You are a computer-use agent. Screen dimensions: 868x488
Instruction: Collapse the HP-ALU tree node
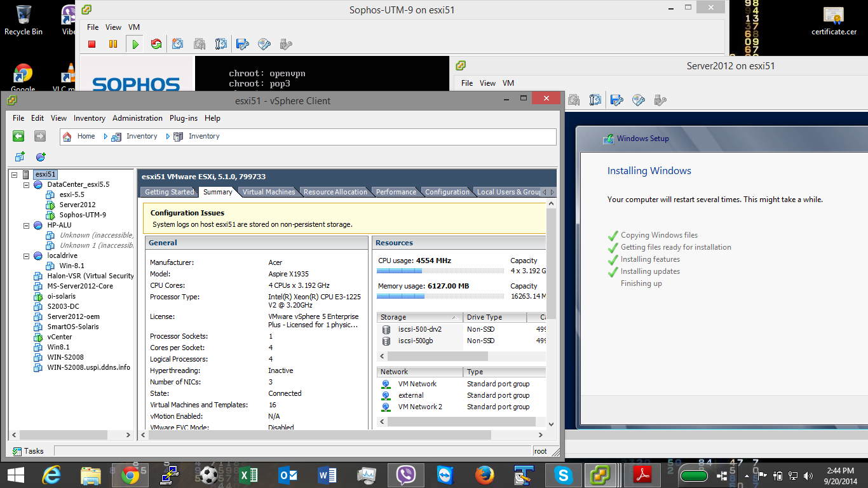point(27,225)
